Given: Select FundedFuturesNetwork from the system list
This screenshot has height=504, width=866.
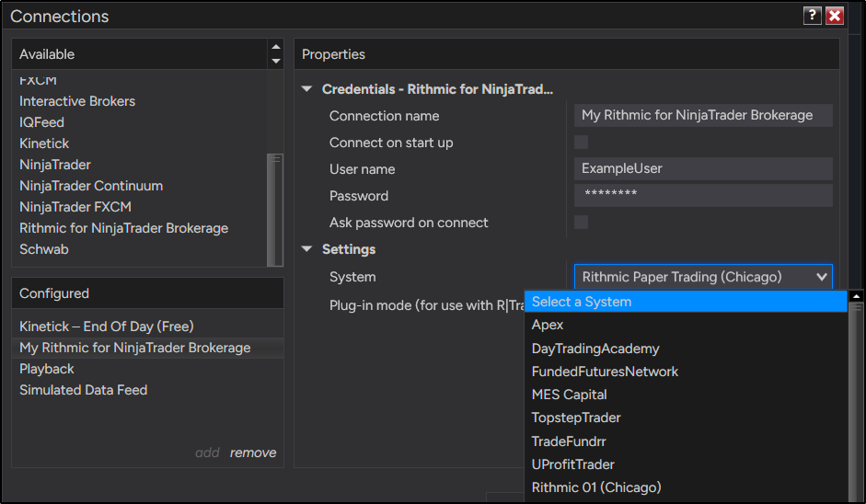Looking at the screenshot, I should 686,372.
